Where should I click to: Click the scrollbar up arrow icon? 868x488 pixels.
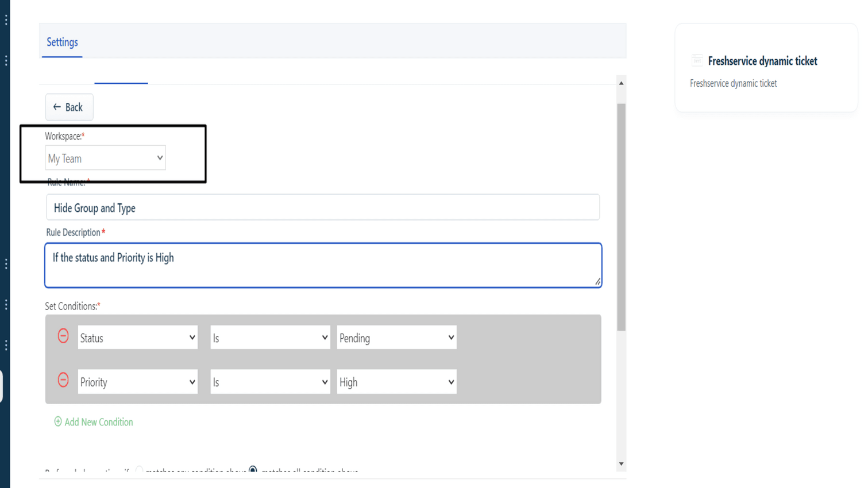tap(621, 82)
